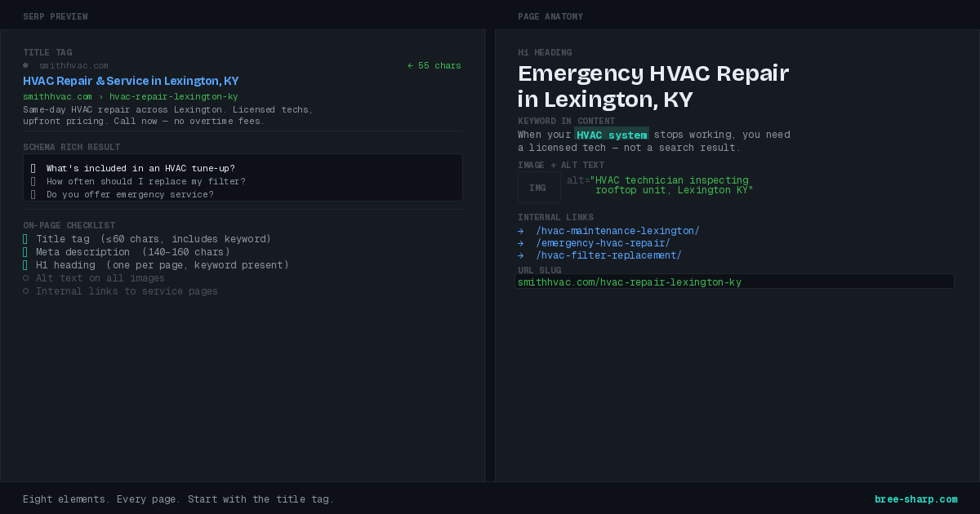The image size is (980, 514).
Task: Expand the 'Do you offer emergency service?' entry
Action: click(129, 194)
